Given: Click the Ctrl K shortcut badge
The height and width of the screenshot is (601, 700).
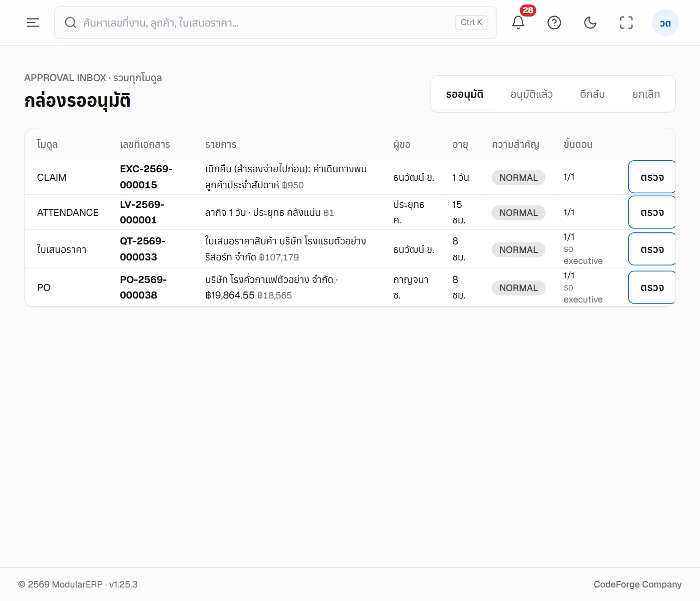Looking at the screenshot, I should 471,23.
